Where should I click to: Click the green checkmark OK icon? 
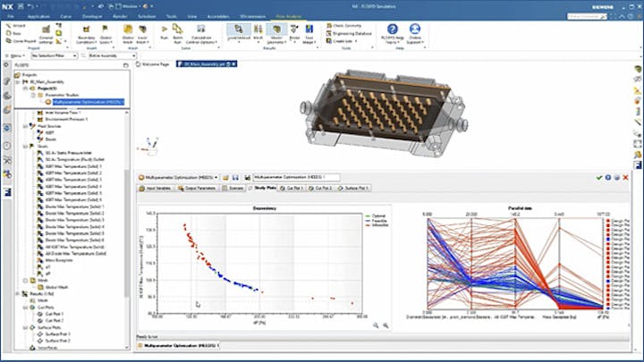coord(598,177)
